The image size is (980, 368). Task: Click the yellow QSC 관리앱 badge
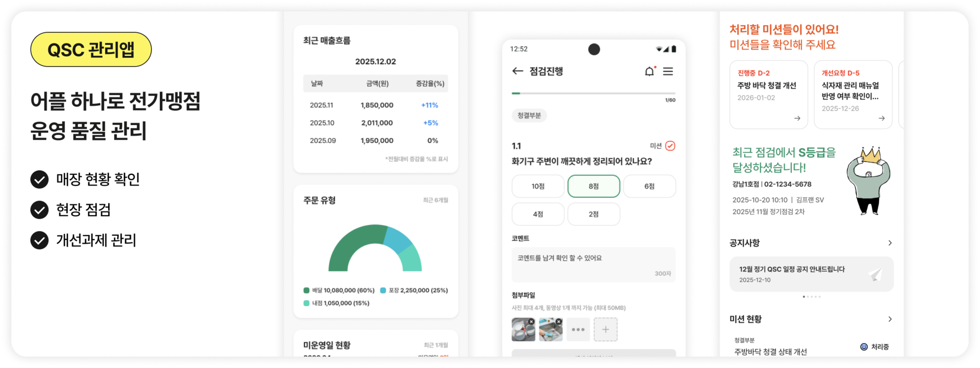91,50
